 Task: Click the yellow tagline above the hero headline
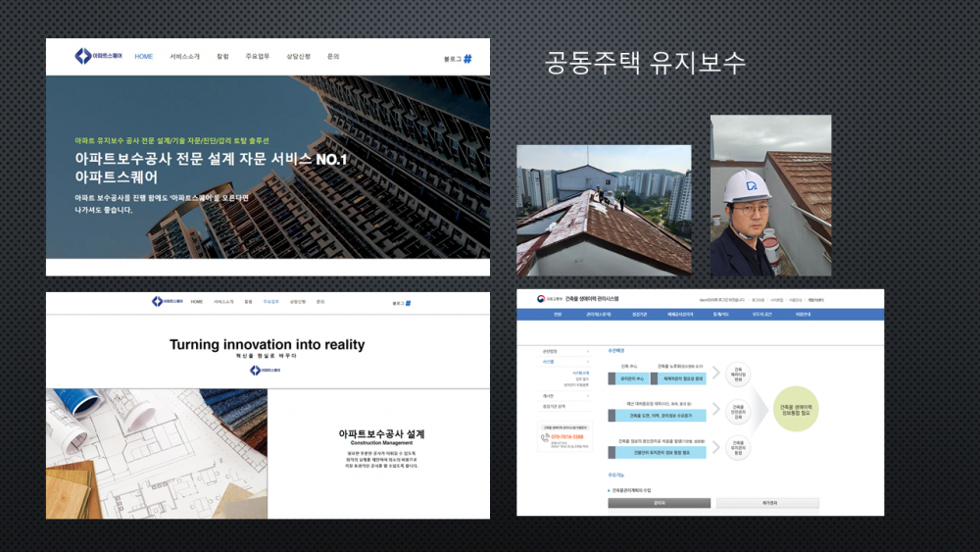[171, 140]
